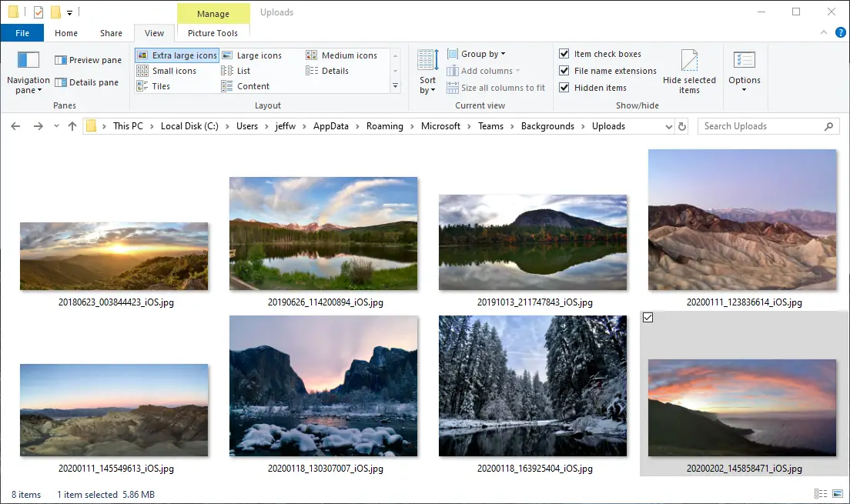Click the Navigation pane icon
The image size is (850, 504).
tap(28, 60)
